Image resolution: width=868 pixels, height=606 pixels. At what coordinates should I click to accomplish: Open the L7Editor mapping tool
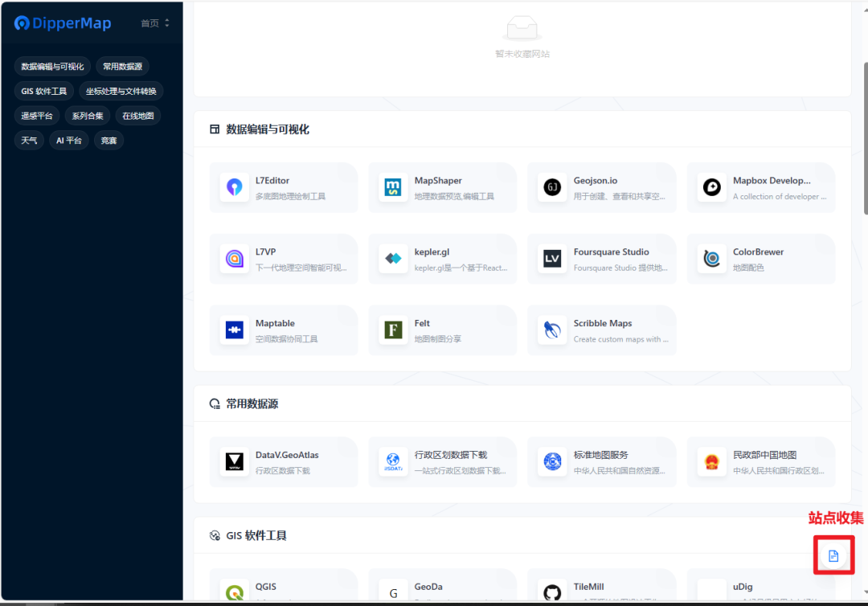pos(234,187)
